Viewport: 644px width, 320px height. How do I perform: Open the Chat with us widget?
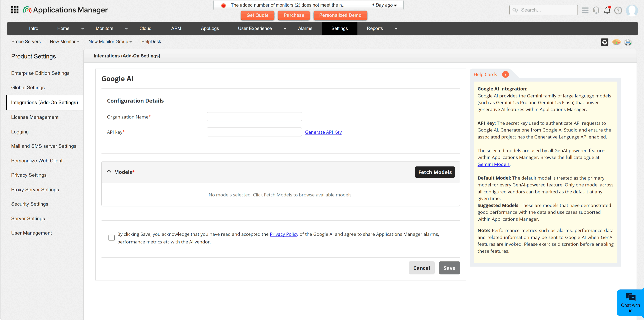[630, 303]
